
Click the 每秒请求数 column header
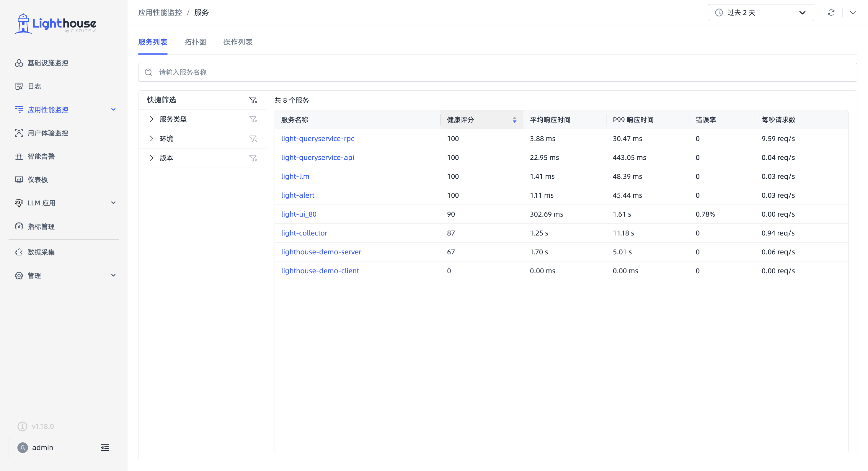[778, 120]
